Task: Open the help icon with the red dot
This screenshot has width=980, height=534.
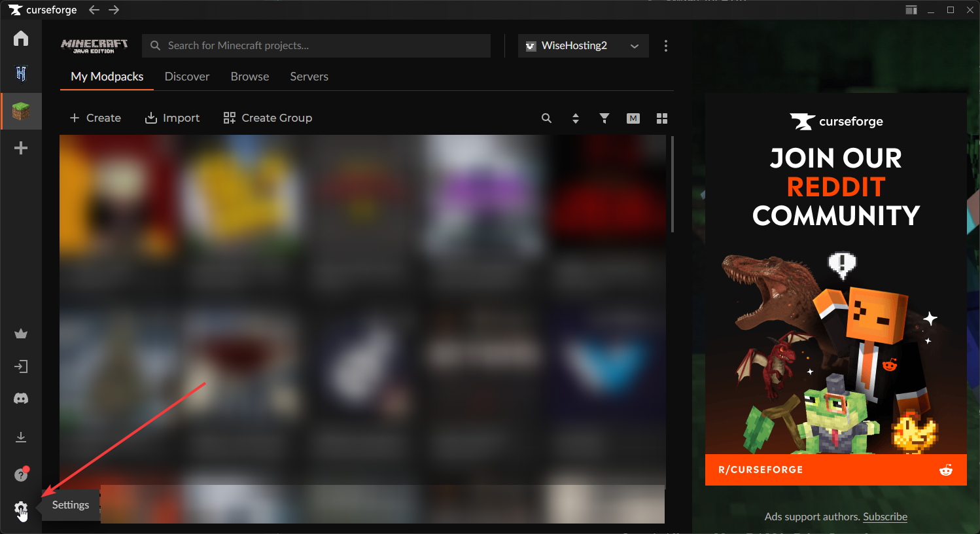Action: coord(21,474)
